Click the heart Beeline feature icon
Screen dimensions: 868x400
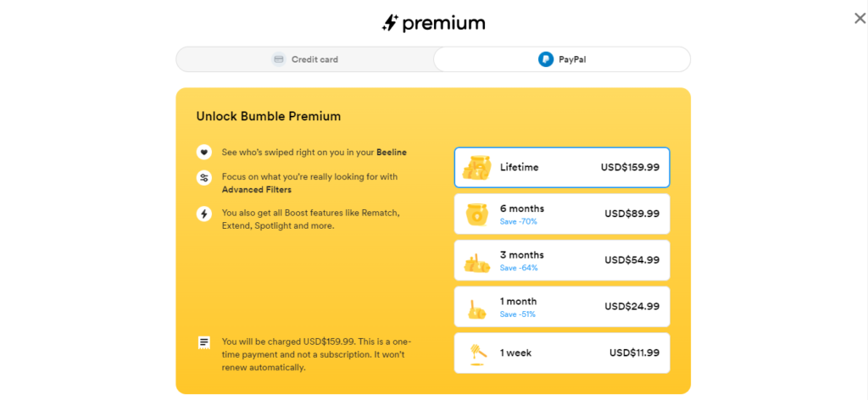(x=204, y=152)
